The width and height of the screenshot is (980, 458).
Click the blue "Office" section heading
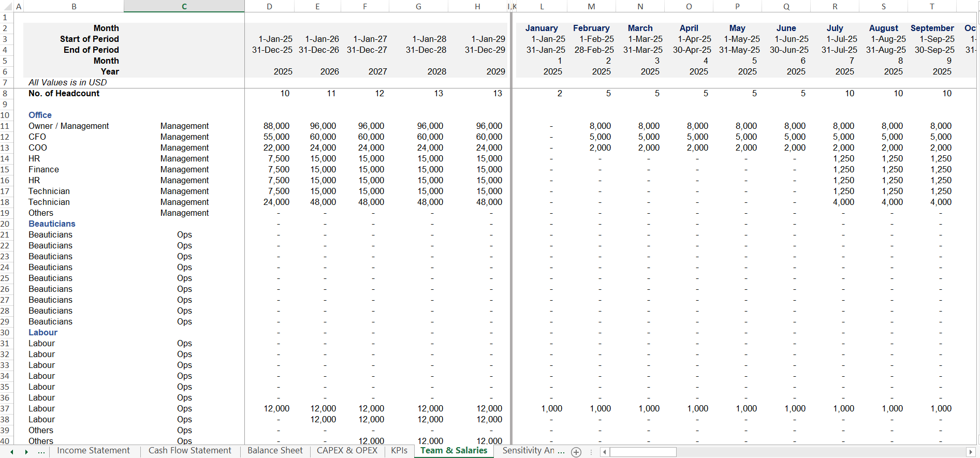40,115
